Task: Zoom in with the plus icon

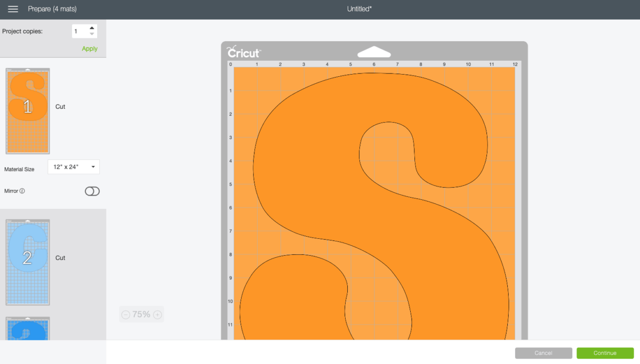Action: click(157, 314)
